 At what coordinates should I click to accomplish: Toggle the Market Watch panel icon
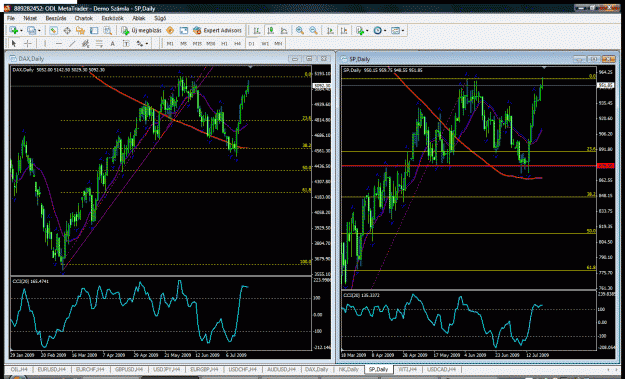point(53,30)
